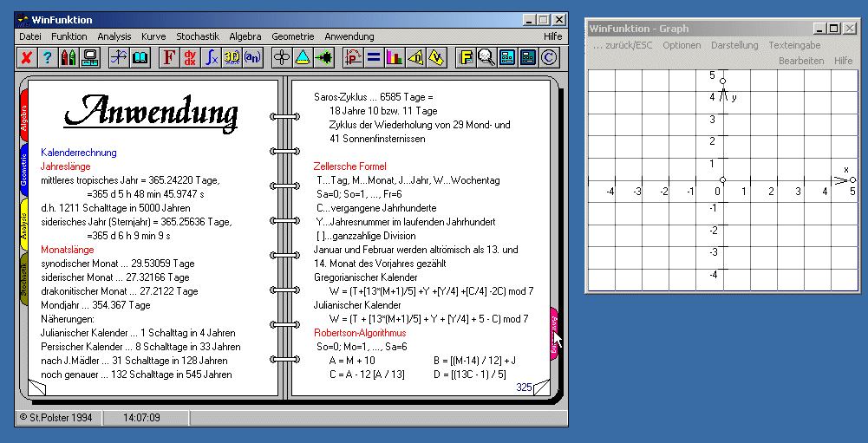This screenshot has width=868, height=443.
Task: Click the cone geometry icon
Action: point(303,57)
